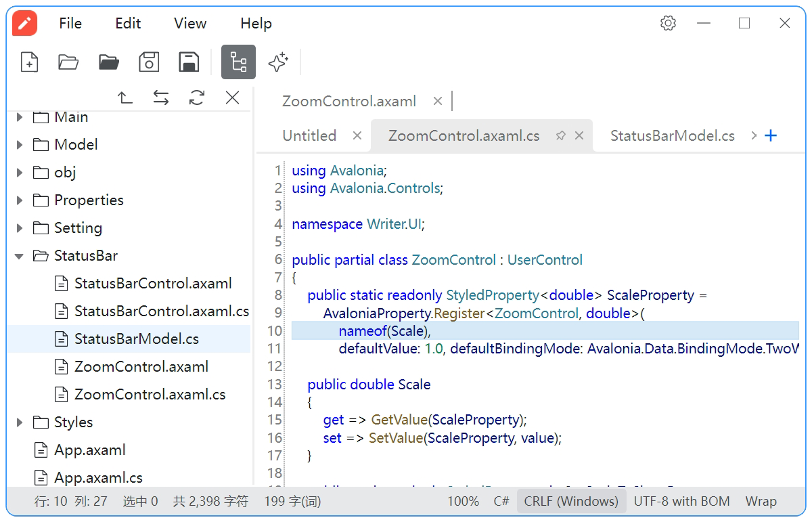812x522 pixels.
Task: Click the Model folder icon
Action: pyautogui.click(x=41, y=145)
